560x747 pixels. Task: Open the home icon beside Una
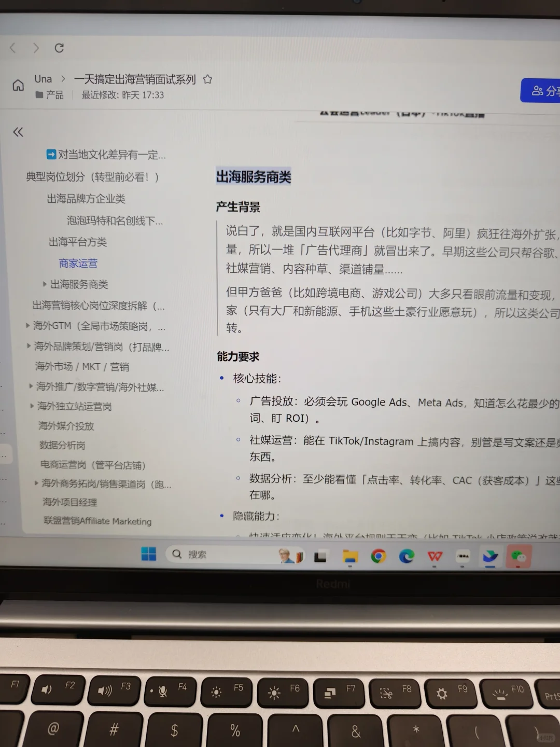pos(18,86)
